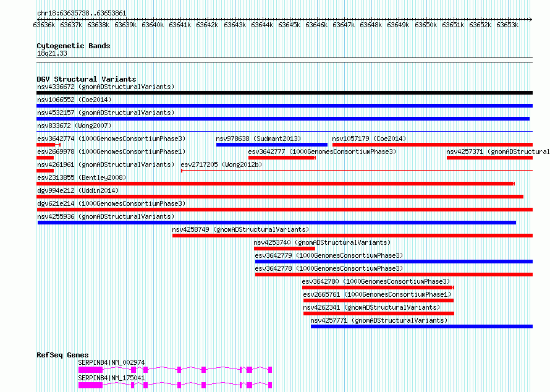Screen dimensions: 550x392
Task: Select the dgv994e212 (Uddin2014) label
Action: click(78, 190)
